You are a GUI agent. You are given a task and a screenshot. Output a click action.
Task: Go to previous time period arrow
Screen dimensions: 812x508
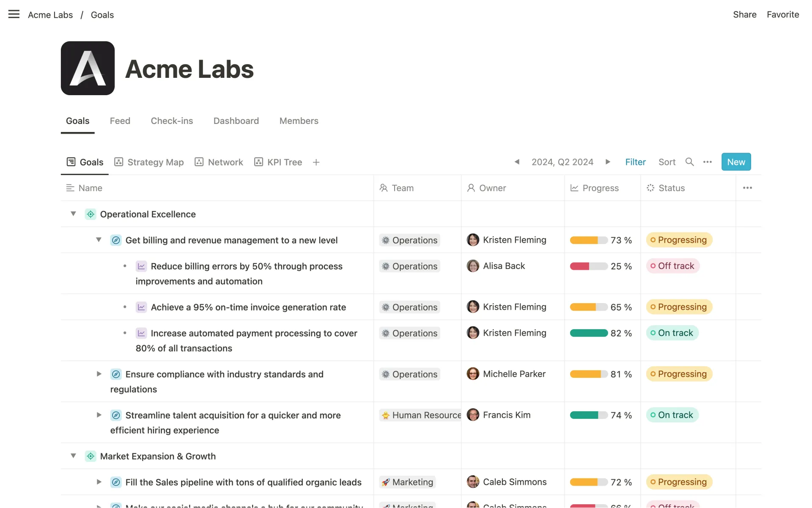[x=517, y=162]
